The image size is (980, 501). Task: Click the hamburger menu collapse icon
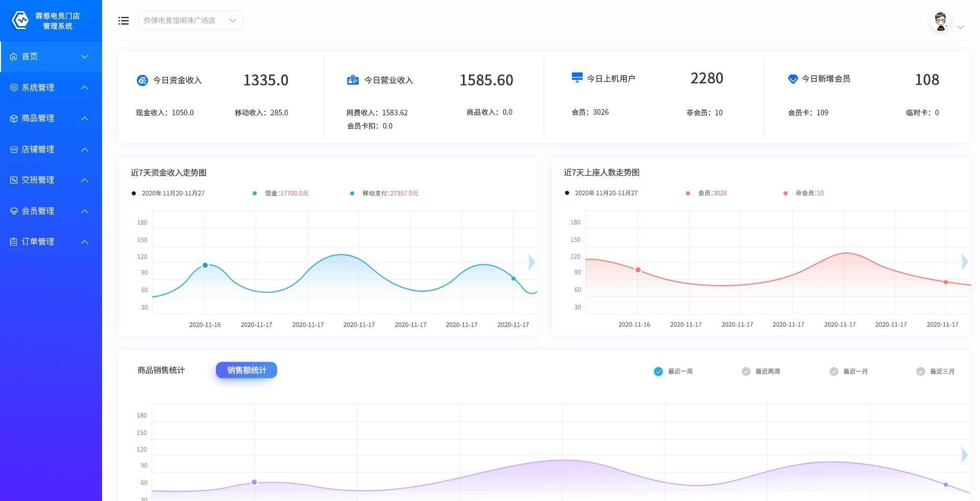point(124,21)
